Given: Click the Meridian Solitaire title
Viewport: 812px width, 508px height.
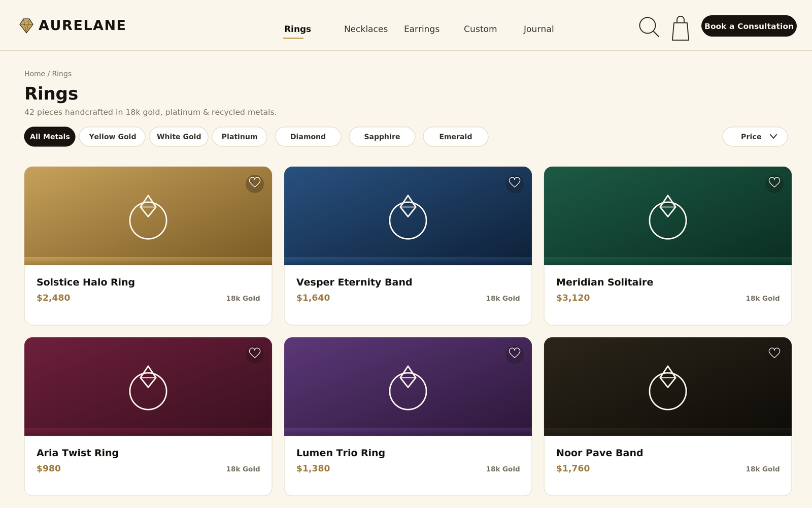Looking at the screenshot, I should [605, 282].
